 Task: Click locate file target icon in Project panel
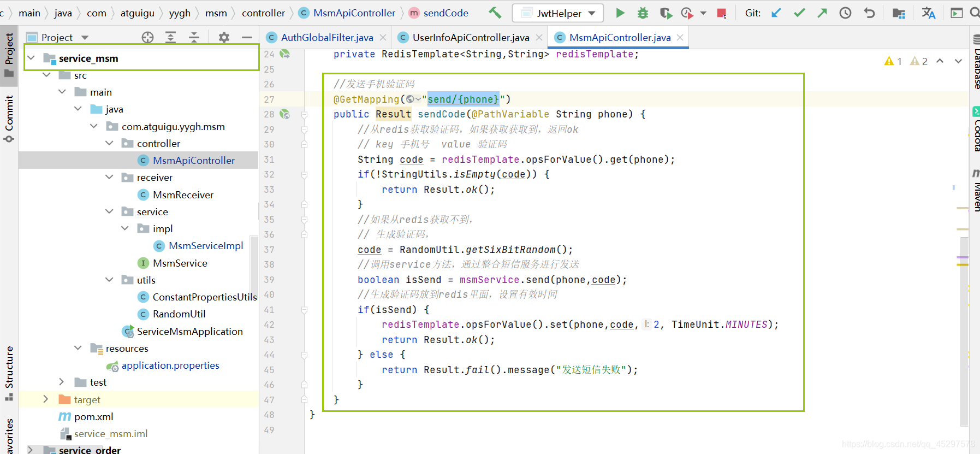(x=147, y=37)
